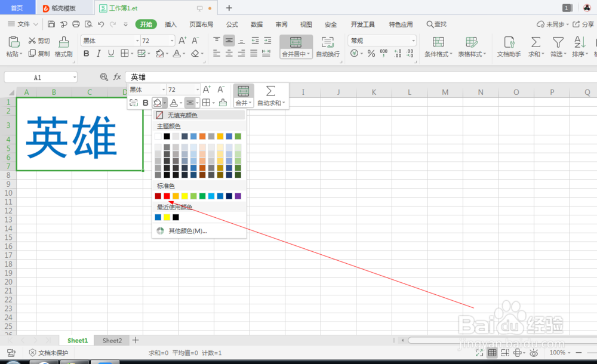Screen dimensions: 597x364
Task: Select the Format Painter (格式刷) tool
Action: [x=64, y=47]
